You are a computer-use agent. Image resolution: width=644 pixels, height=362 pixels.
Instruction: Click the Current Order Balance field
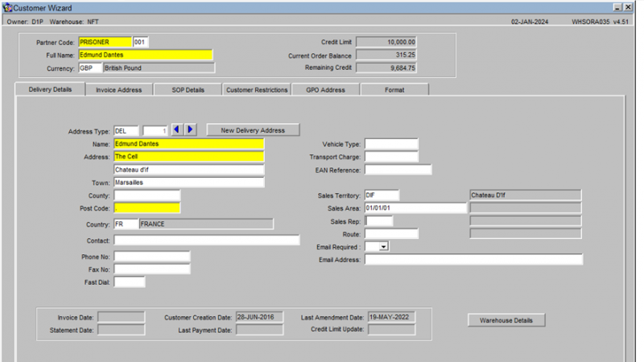pos(386,55)
